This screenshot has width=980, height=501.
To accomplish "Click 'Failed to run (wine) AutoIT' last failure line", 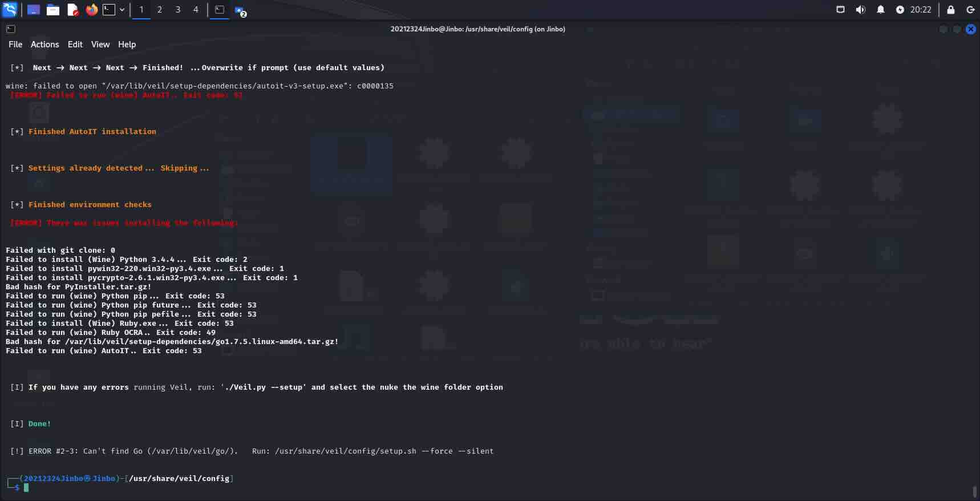I will click(104, 351).
